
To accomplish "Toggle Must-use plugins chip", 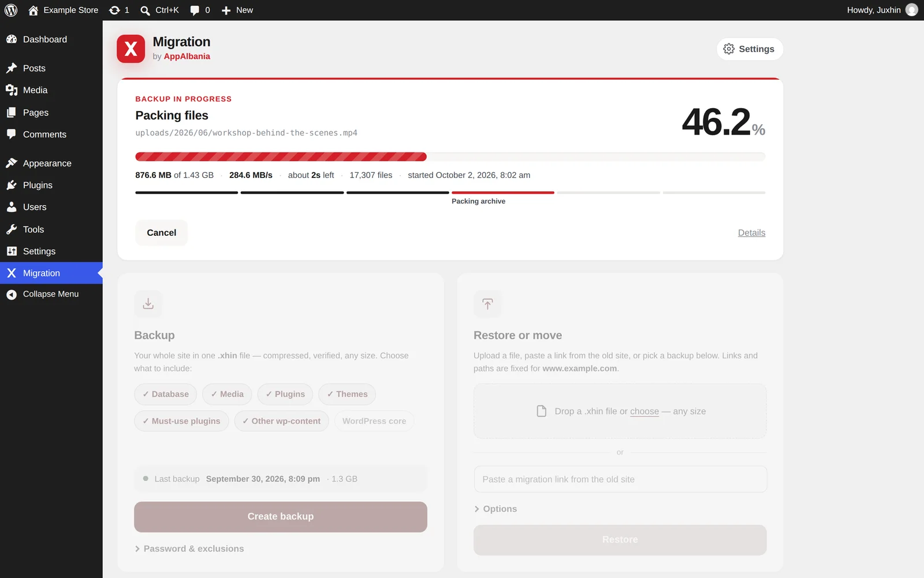I will (181, 421).
